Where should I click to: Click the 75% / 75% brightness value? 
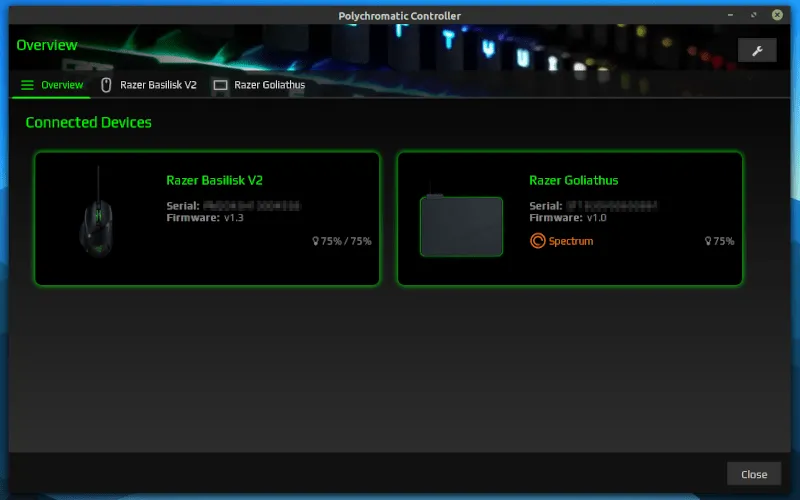pyautogui.click(x=346, y=241)
